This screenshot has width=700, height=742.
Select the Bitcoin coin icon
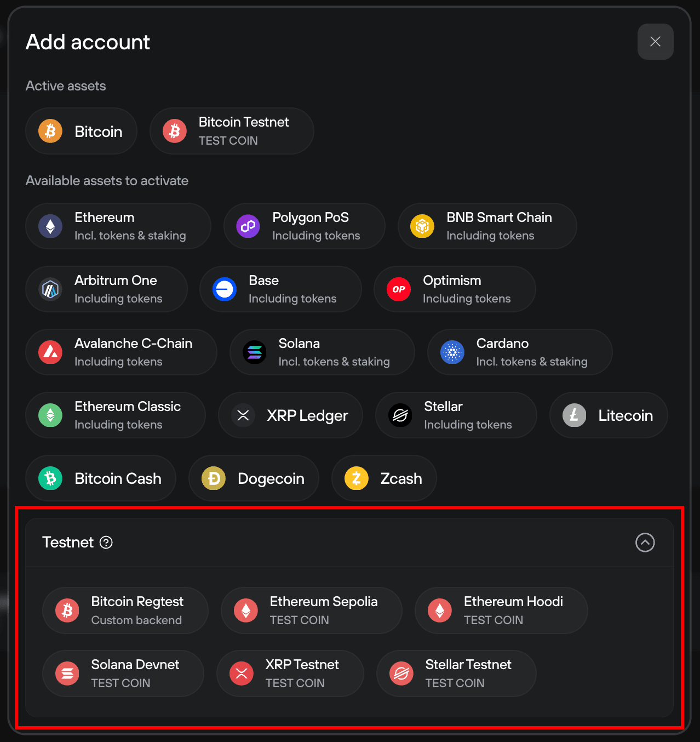[x=50, y=131]
